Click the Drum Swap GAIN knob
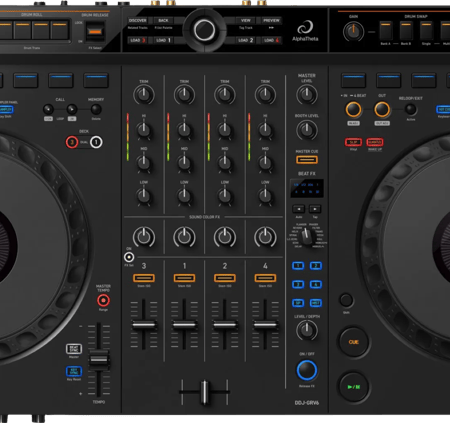Screen dimensions: 450x423 tap(353, 32)
